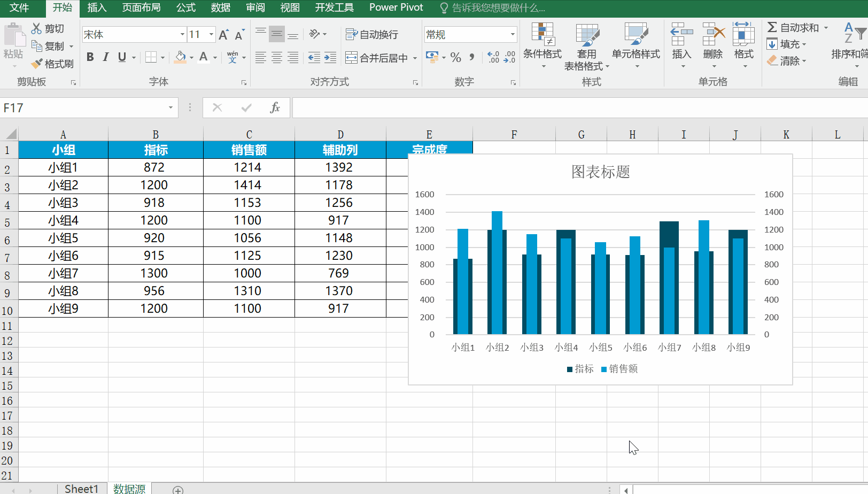Set middle vertical alignment
The image size is (868, 494).
point(276,34)
